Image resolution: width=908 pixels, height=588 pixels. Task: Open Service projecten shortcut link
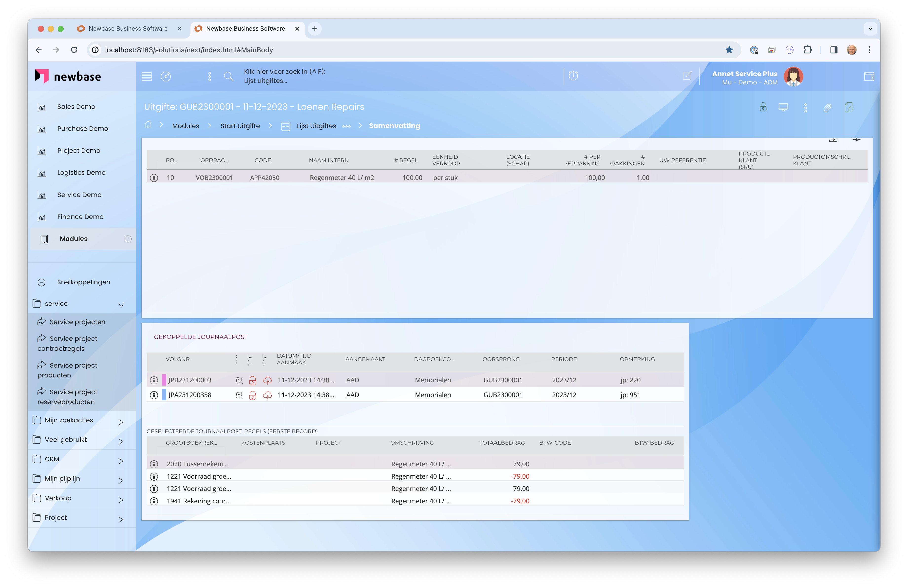click(x=77, y=322)
